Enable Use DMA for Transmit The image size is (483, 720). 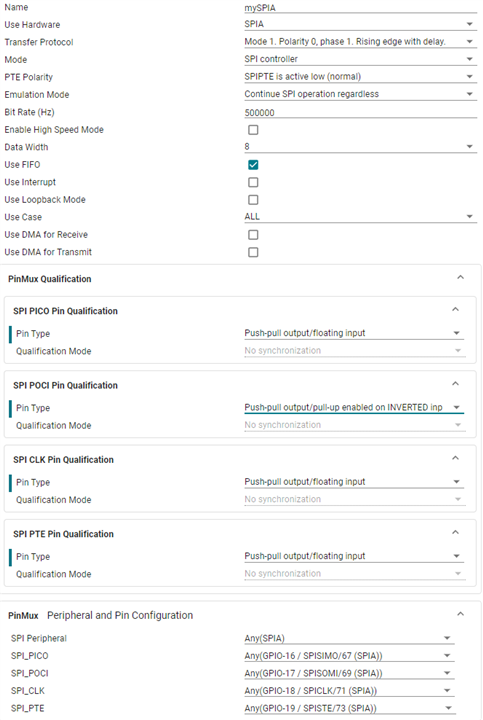click(253, 252)
